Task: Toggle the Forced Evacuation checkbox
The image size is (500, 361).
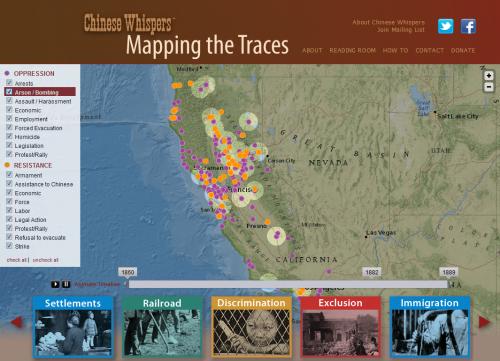Action: click(9, 127)
